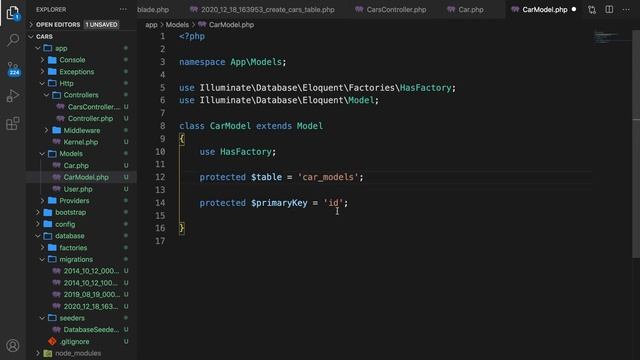
Task: Open Car.php in Models folder
Action: (x=76, y=166)
